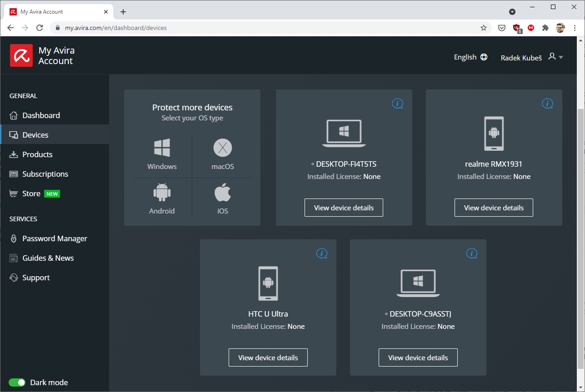Image resolution: width=585 pixels, height=392 pixels.
Task: View device details for DESKTOP-C9ASSTJ
Action: 418,357
